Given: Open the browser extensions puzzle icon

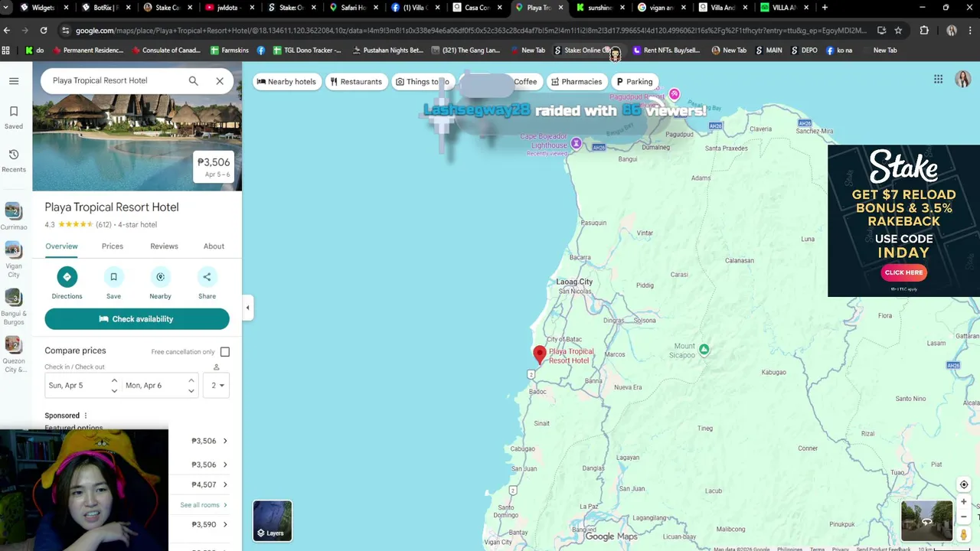Looking at the screenshot, I should click(x=924, y=31).
